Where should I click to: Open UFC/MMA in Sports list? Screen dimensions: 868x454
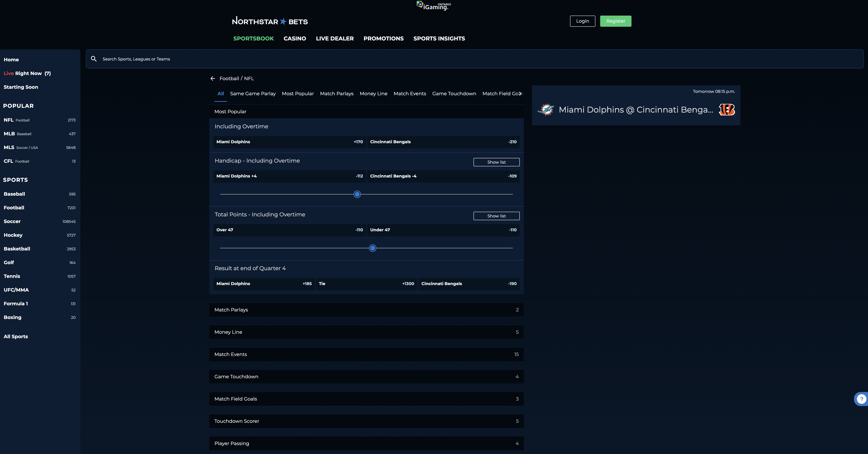[40, 290]
